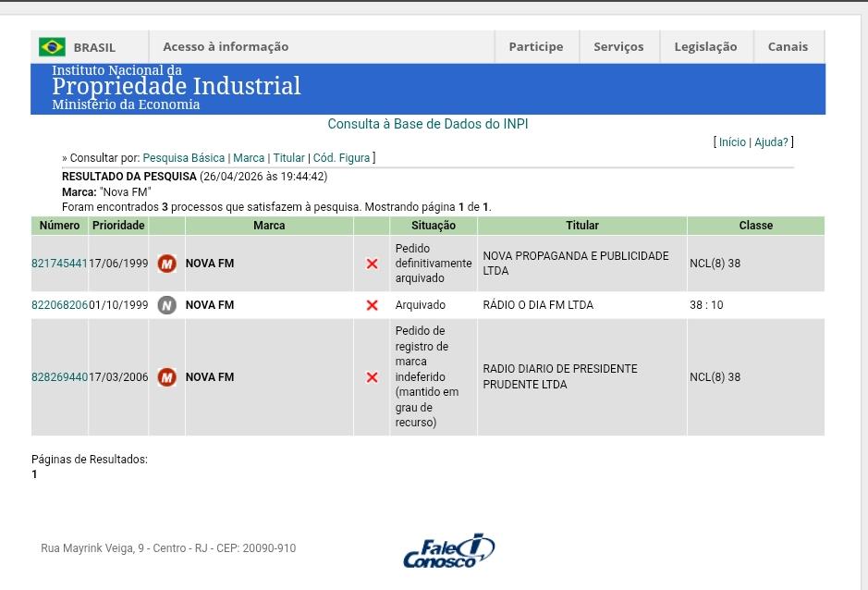This screenshot has width=868, height=590.
Task: Open process number 822068206
Action: click(59, 305)
